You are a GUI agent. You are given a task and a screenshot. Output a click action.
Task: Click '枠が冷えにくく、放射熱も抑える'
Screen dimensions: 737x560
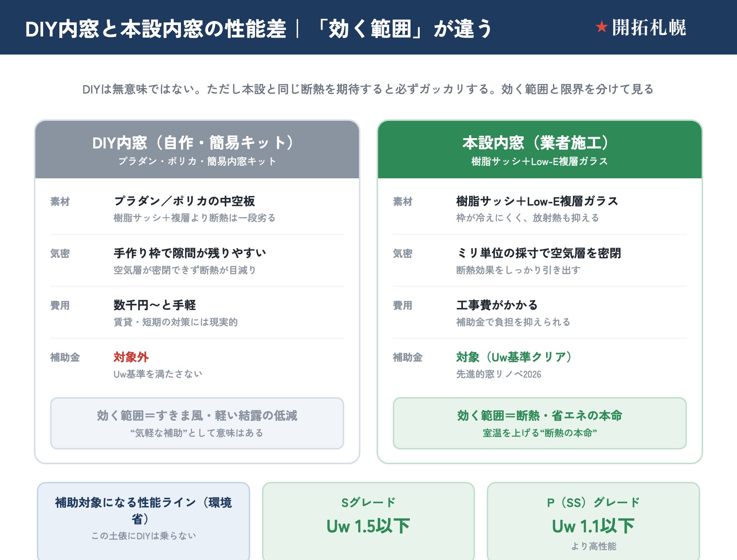[x=528, y=218]
